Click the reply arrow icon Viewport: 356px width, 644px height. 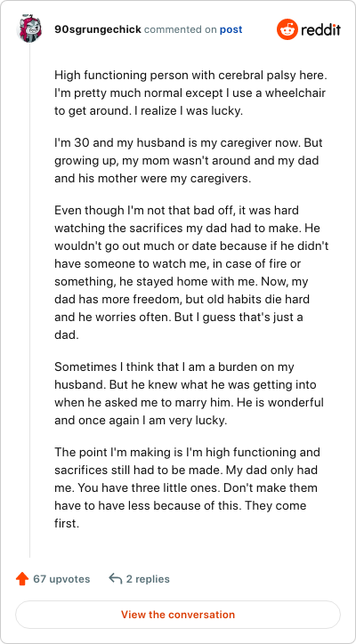116,579
